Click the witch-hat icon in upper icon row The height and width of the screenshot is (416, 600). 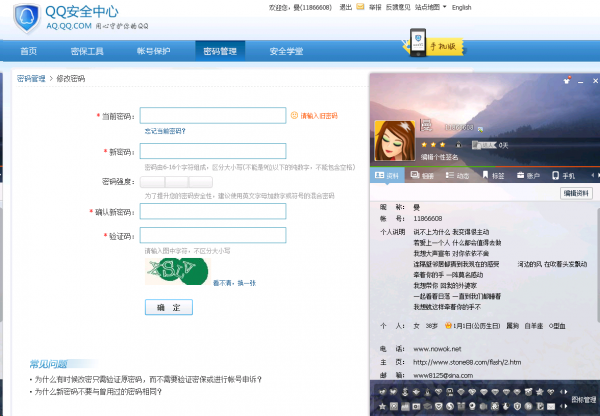coord(427,392)
